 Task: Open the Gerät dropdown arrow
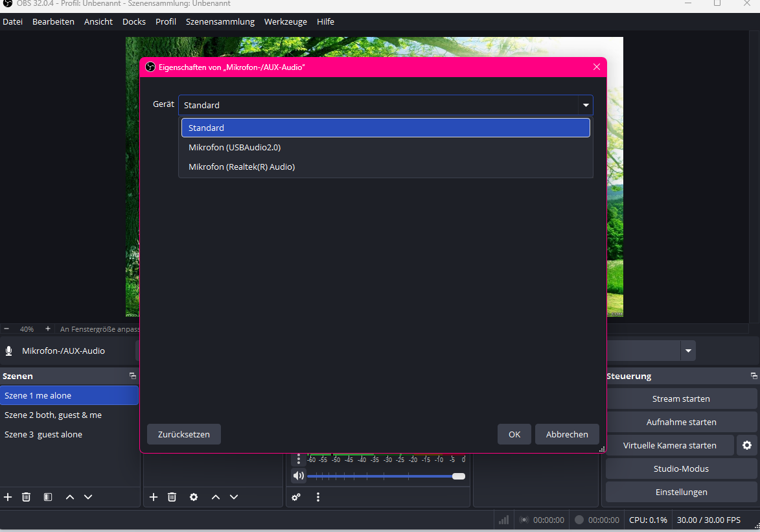tap(586, 105)
